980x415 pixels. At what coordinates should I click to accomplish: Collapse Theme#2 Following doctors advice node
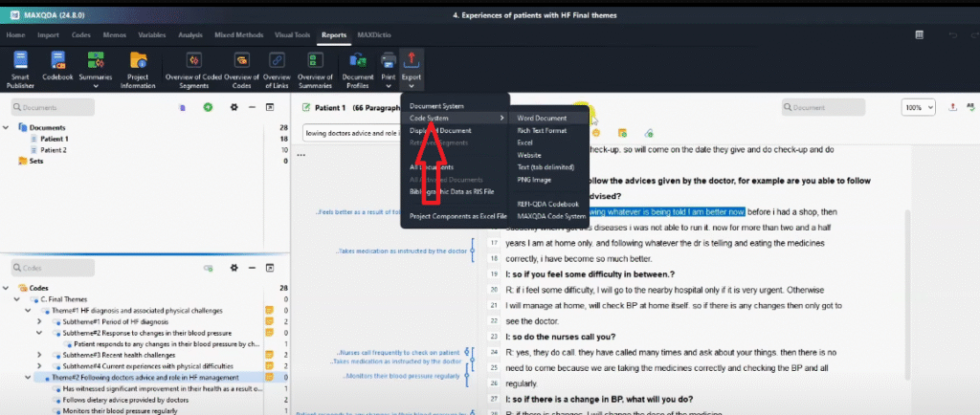click(x=28, y=378)
